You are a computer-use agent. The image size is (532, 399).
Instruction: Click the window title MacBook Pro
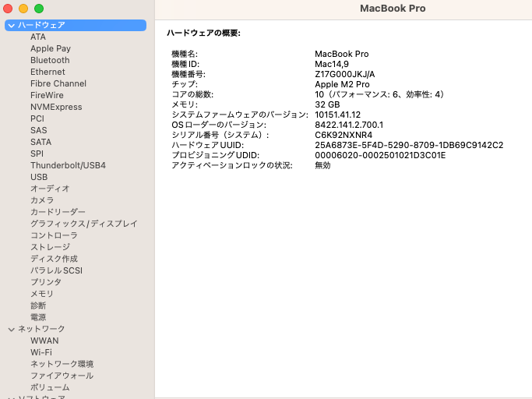393,9
